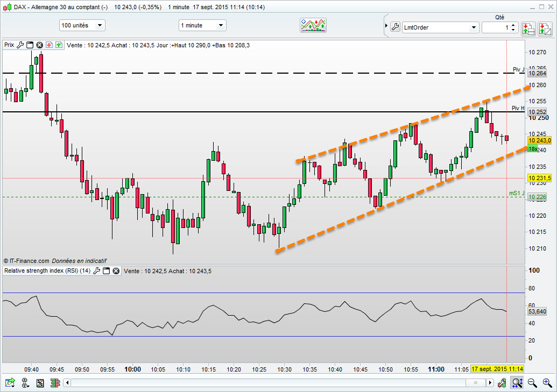Open the 1 minute timeframe dropdown
The width and height of the screenshot is (557, 392).
(202, 25)
